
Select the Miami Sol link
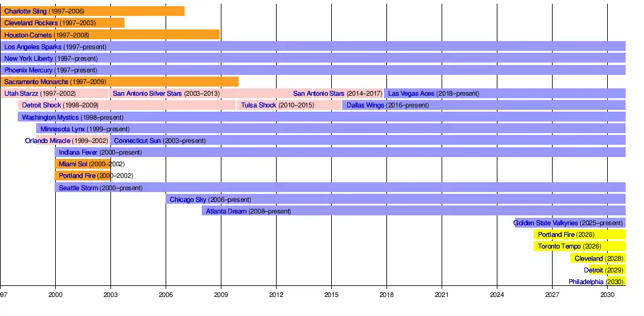point(73,164)
